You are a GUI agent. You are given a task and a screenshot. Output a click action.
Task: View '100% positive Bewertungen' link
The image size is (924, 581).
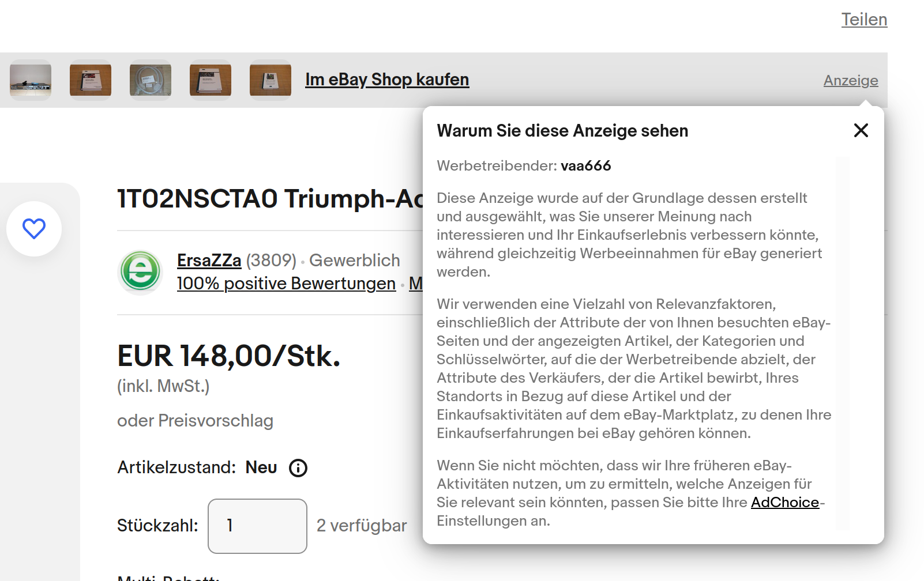286,284
